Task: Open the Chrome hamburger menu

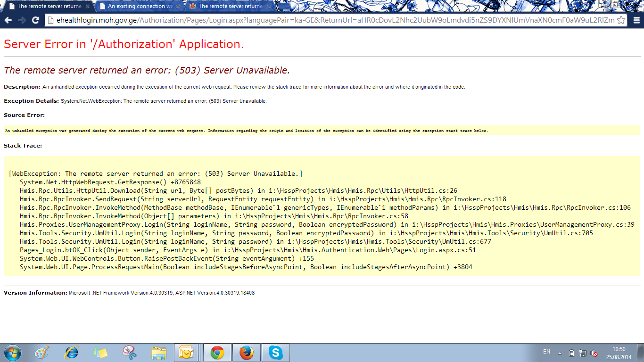Action: click(636, 20)
